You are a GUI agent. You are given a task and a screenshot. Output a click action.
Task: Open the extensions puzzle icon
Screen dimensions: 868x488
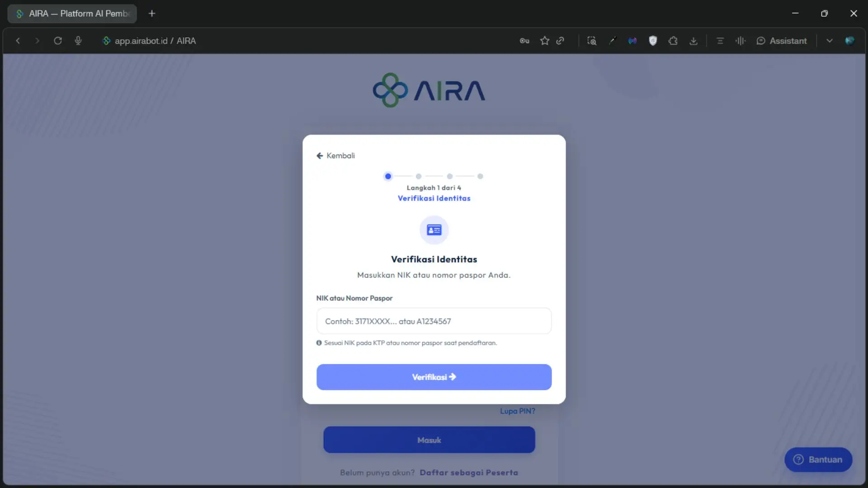point(673,41)
